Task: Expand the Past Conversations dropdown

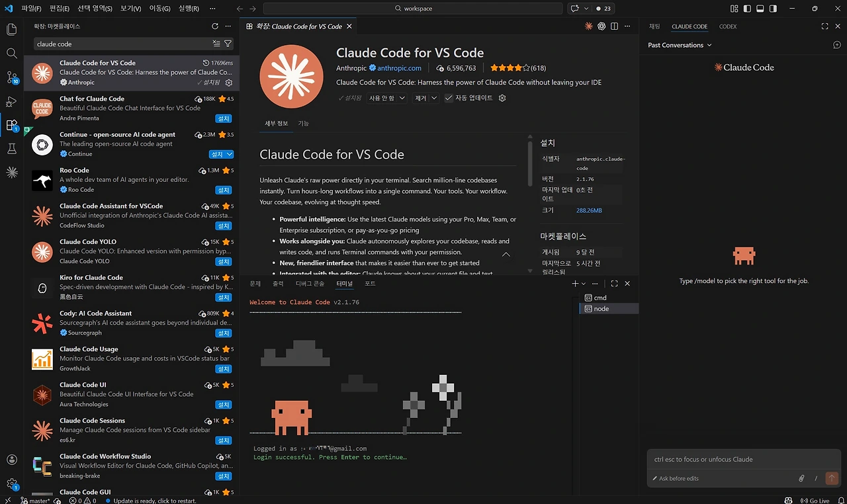Action: (680, 45)
